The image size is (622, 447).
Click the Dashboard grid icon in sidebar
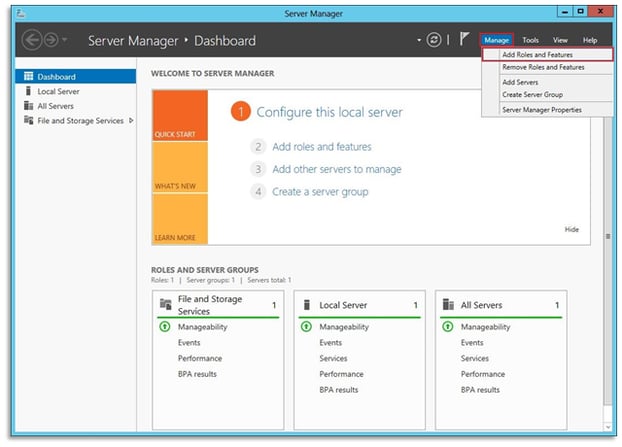pyautogui.click(x=28, y=76)
